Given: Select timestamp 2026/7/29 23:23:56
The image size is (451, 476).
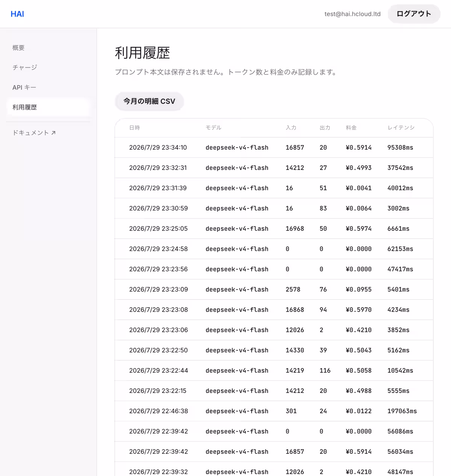Looking at the screenshot, I should coord(158,269).
